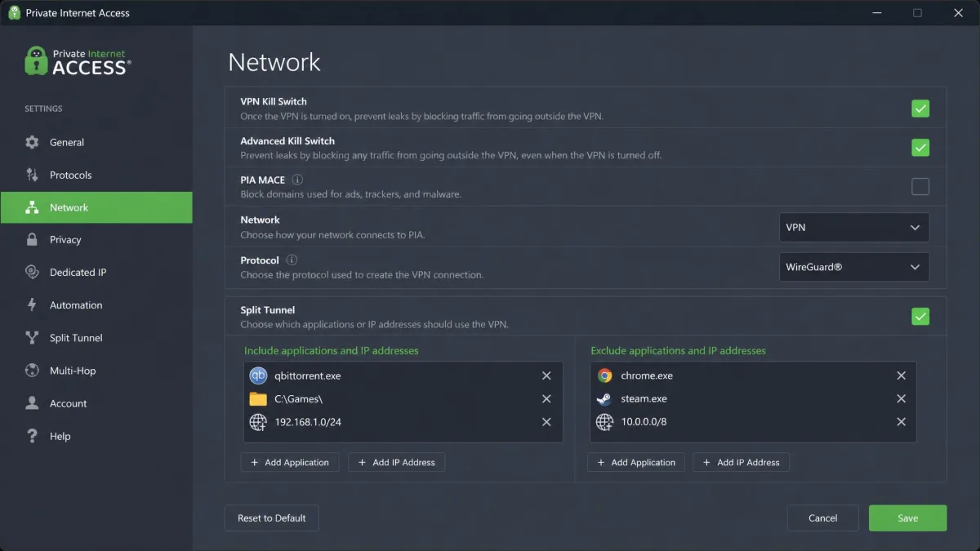Click the General gear icon in sidebar

pos(32,142)
